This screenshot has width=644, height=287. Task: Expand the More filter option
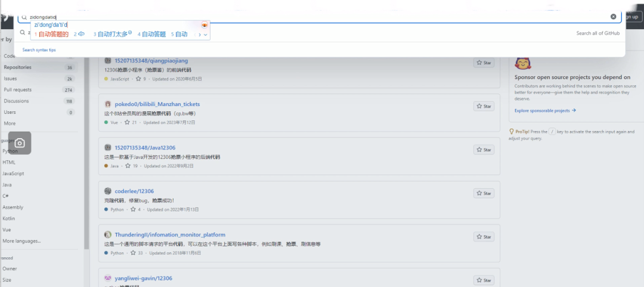[10, 123]
